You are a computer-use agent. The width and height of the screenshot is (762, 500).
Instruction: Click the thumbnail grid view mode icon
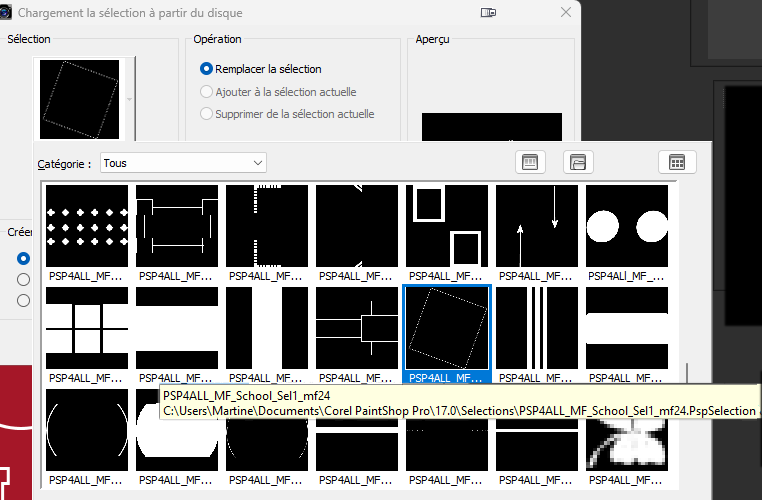point(677,162)
